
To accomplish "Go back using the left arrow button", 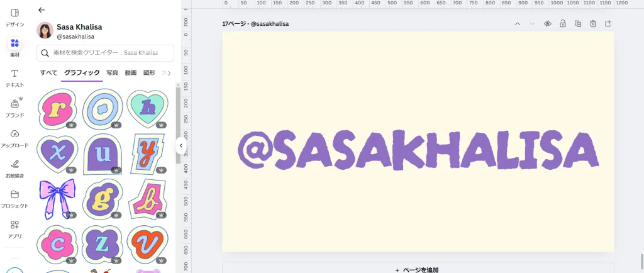I will click(x=42, y=10).
